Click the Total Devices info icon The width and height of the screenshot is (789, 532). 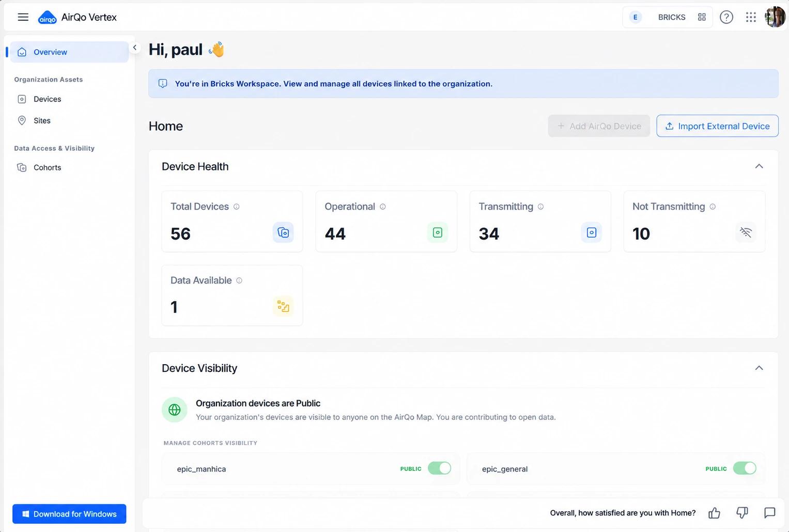237,207
